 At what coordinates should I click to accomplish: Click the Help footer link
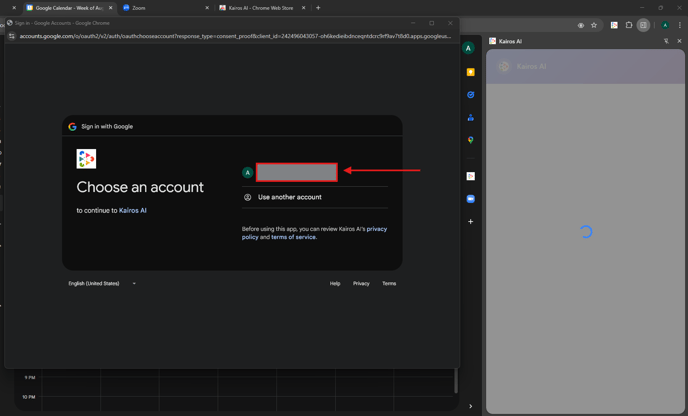(x=335, y=284)
